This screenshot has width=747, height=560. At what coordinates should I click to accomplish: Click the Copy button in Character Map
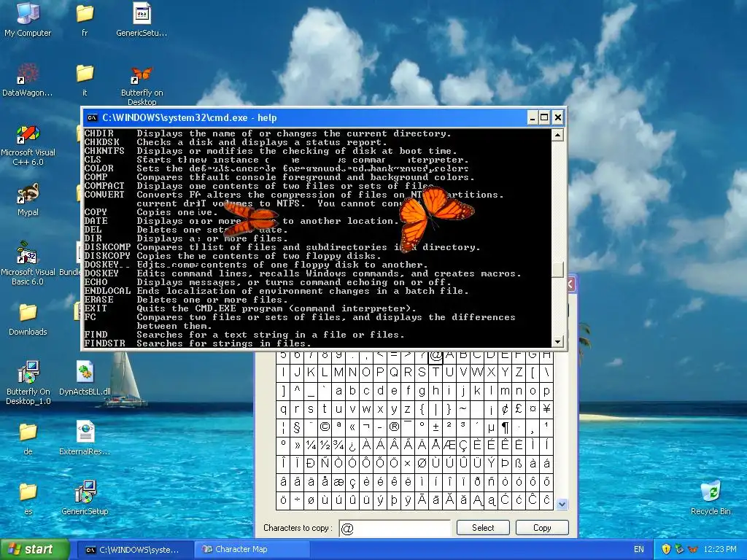tap(542, 528)
